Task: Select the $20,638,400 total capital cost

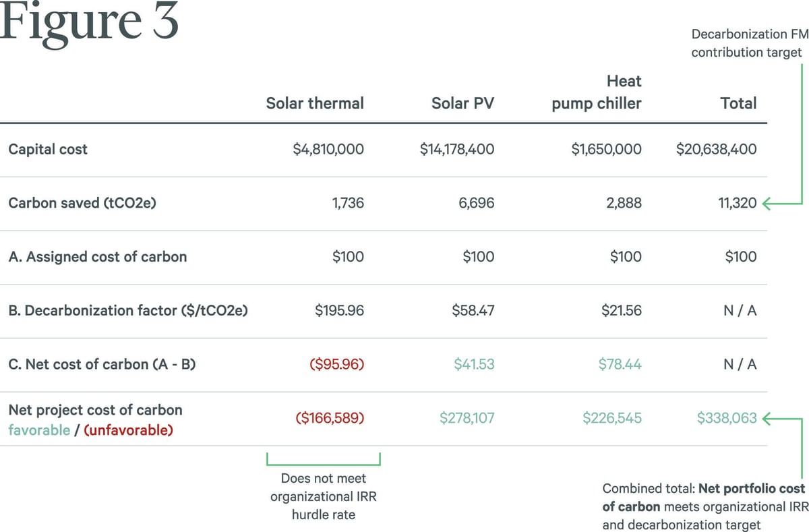Action: [716, 149]
